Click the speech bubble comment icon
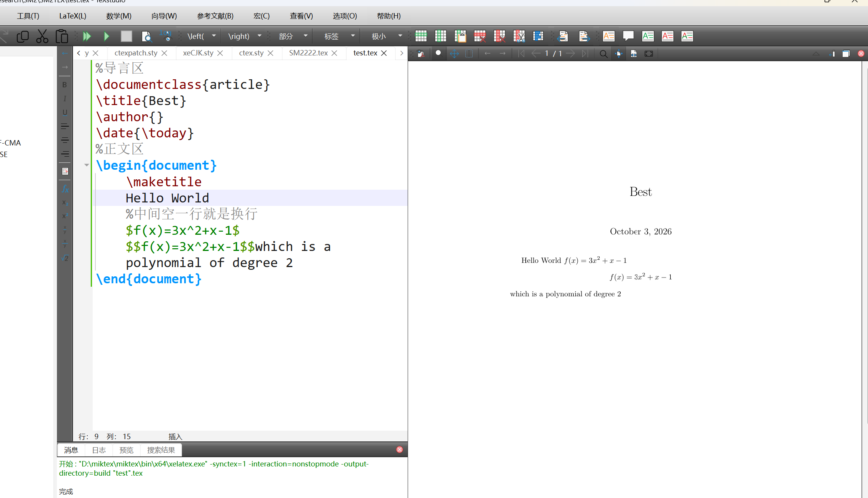868x498 pixels. point(628,36)
